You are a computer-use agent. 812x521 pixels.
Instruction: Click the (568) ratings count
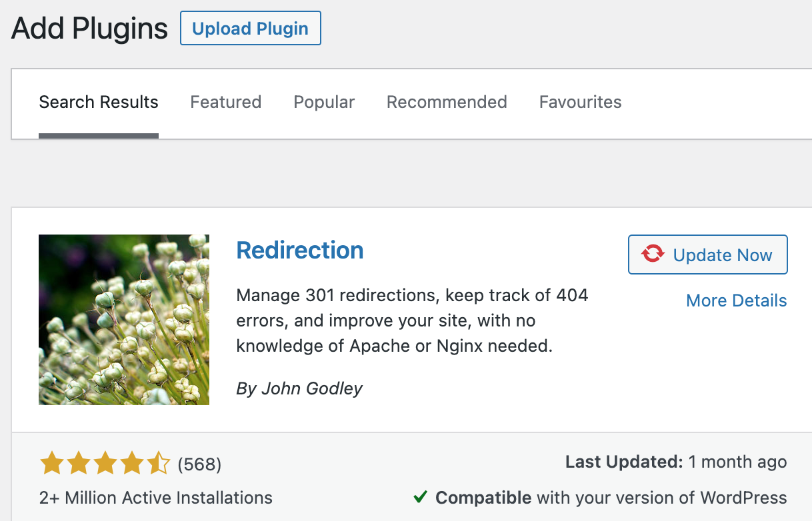click(x=199, y=464)
